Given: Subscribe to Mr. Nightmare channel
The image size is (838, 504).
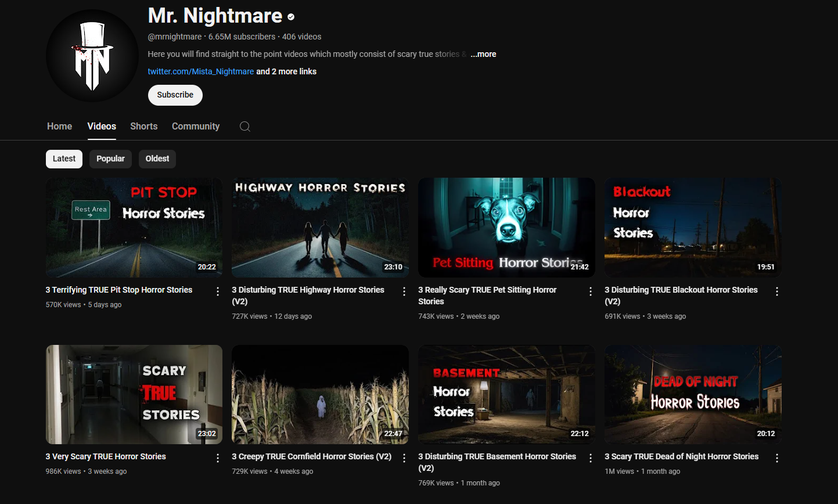Looking at the screenshot, I should (x=175, y=95).
